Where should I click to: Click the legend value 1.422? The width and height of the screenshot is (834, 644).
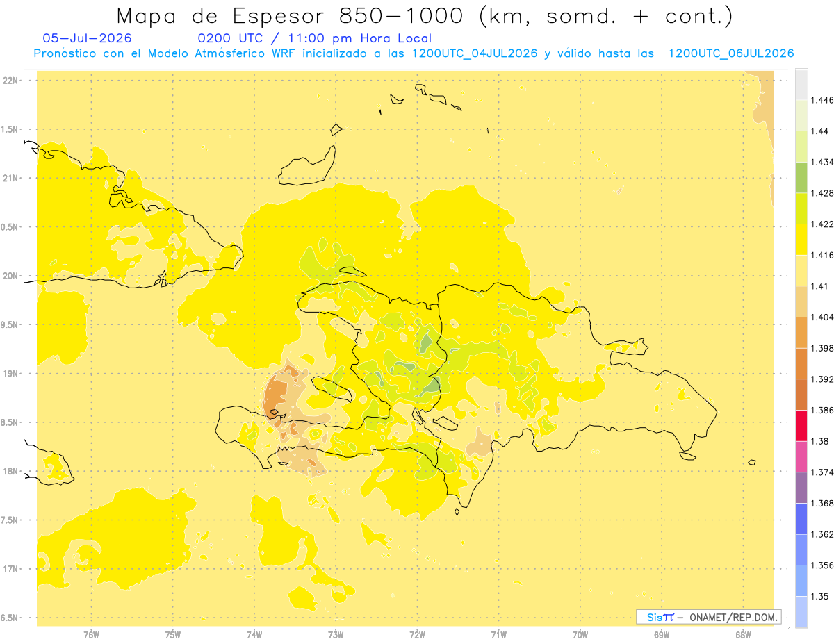822,224
